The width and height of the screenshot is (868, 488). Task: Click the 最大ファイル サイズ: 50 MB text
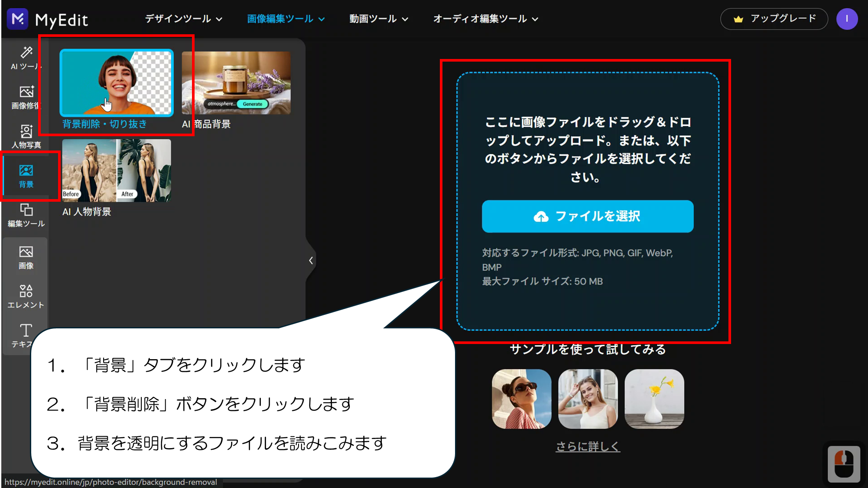tap(543, 282)
